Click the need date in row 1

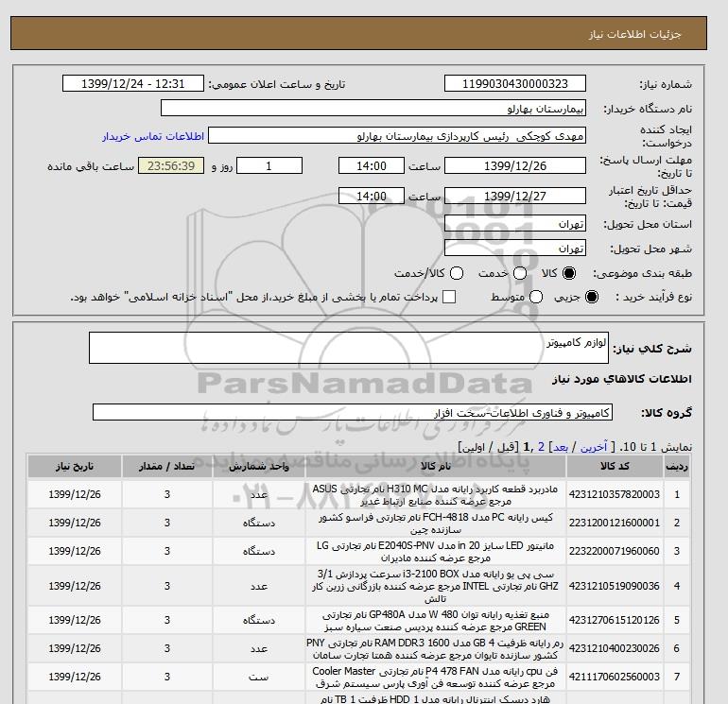coord(75,495)
